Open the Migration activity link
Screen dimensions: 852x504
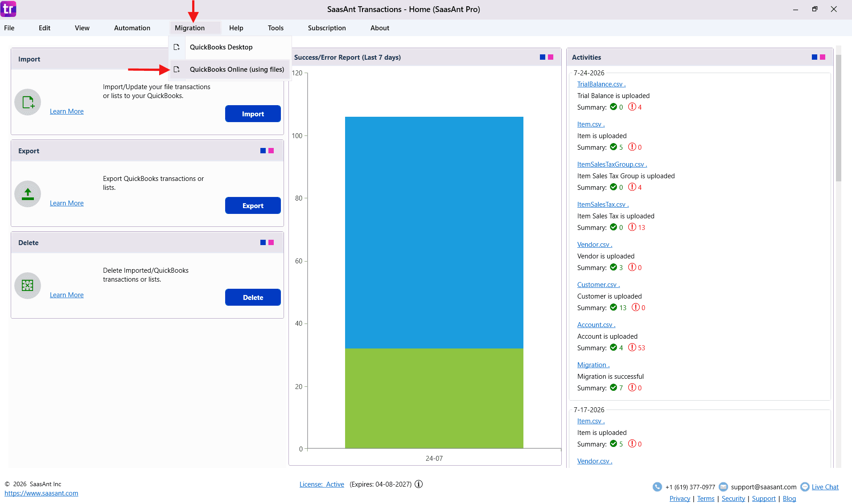593,365
